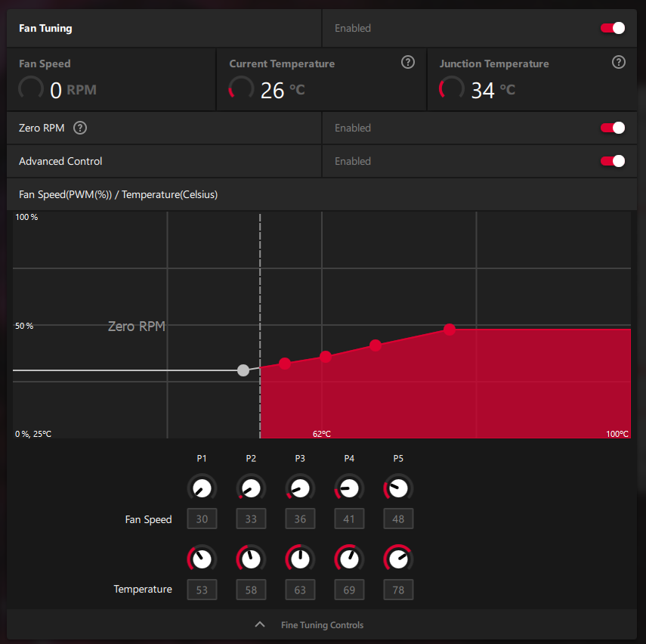Edit the P4 Fan Speed value 41
Image resolution: width=646 pixels, height=644 pixels.
(x=349, y=519)
